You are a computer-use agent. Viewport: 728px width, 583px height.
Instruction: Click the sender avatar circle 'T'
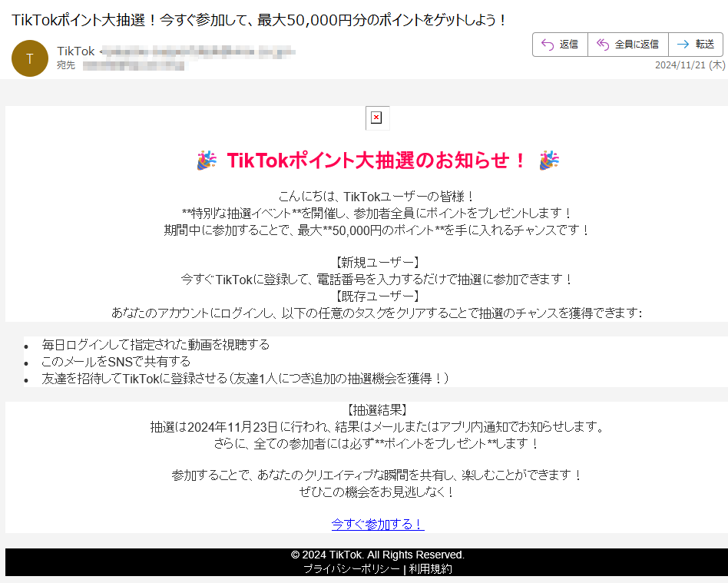[x=30, y=58]
